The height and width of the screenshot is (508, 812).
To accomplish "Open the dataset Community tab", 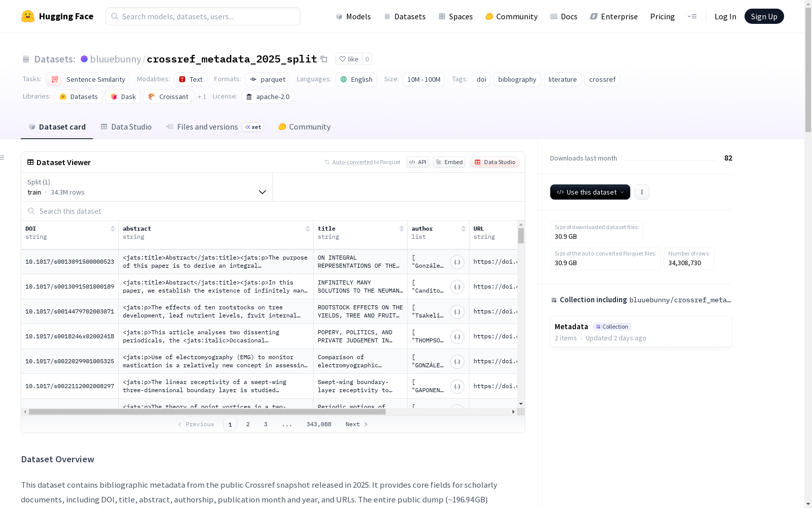I will point(304,127).
